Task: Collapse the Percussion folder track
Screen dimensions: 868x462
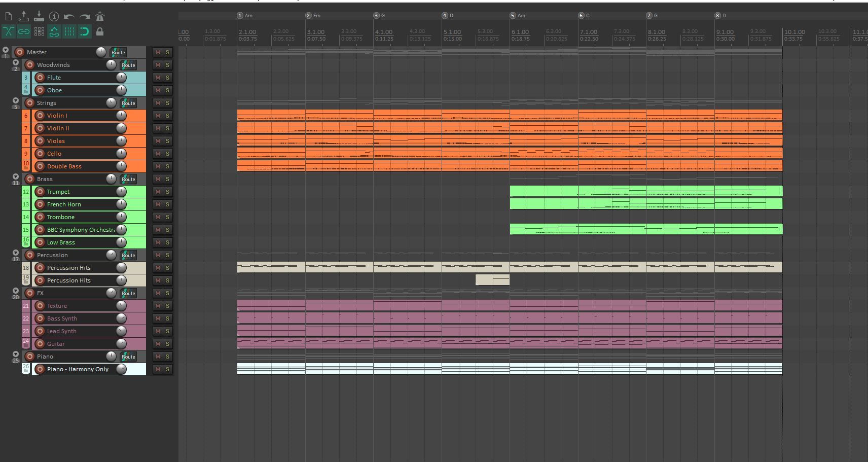Action: pyautogui.click(x=16, y=252)
